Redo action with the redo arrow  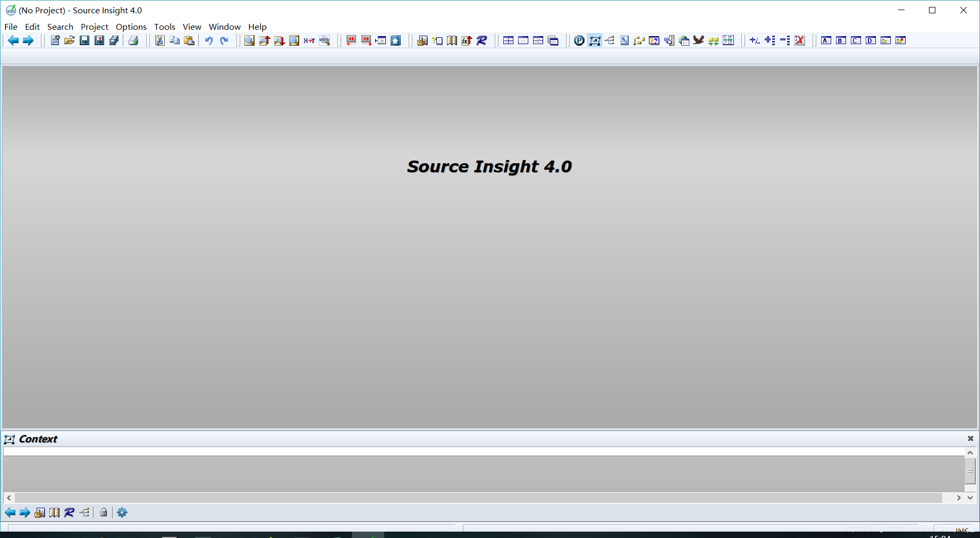click(x=224, y=40)
